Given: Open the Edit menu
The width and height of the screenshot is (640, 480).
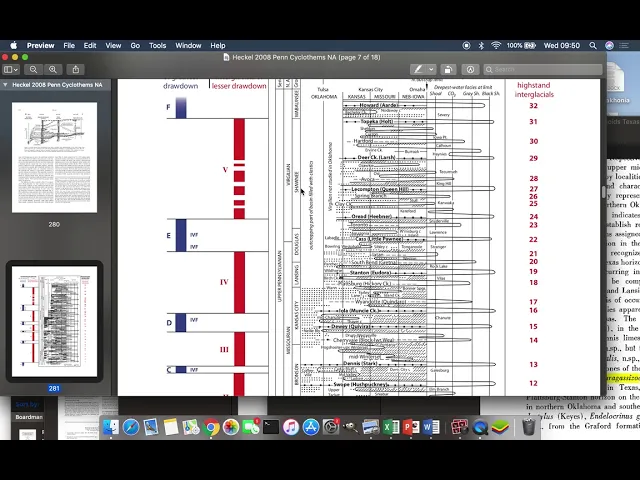Looking at the screenshot, I should pos(90,45).
